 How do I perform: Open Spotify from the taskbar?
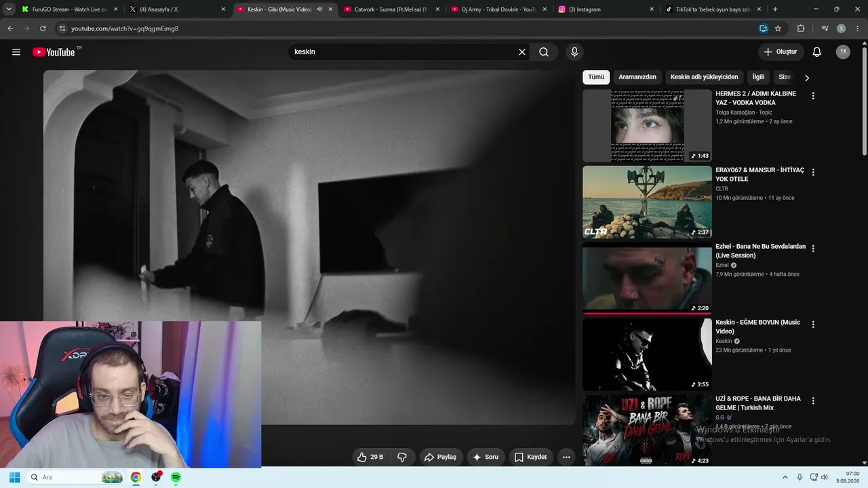(x=176, y=477)
